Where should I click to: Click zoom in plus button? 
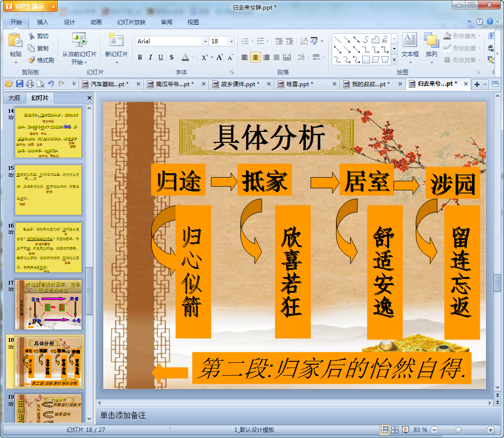tap(491, 429)
